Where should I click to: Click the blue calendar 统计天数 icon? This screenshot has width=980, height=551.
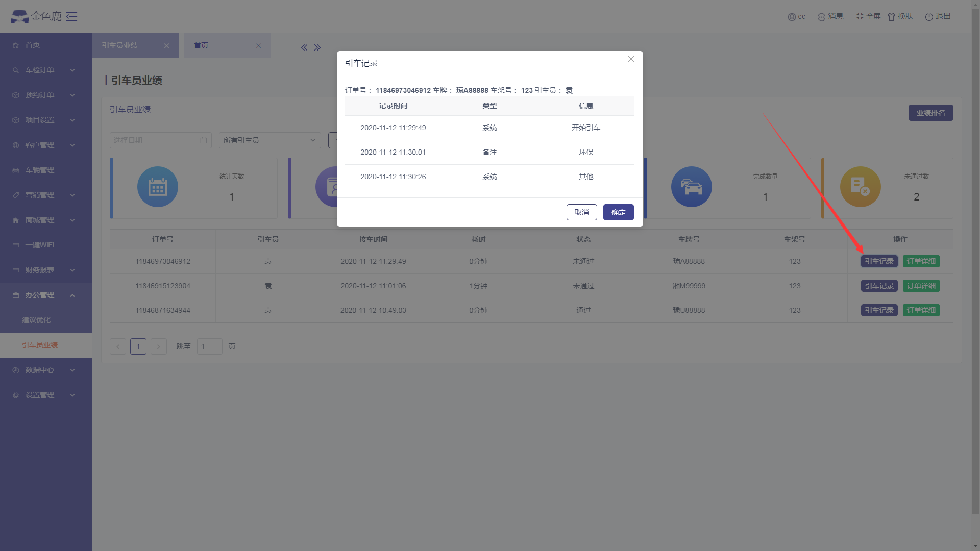157,187
